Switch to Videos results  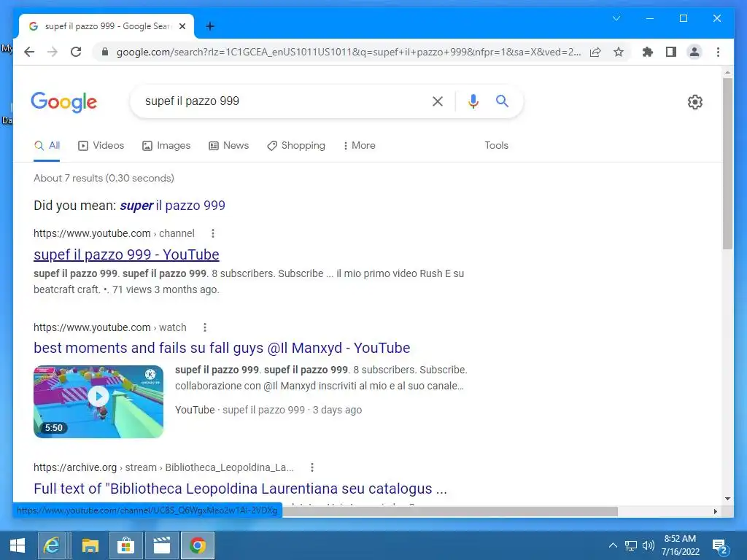pyautogui.click(x=101, y=145)
